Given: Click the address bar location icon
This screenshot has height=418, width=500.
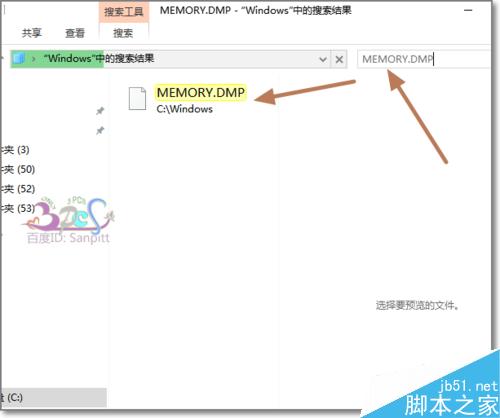Looking at the screenshot, I should coord(19,59).
